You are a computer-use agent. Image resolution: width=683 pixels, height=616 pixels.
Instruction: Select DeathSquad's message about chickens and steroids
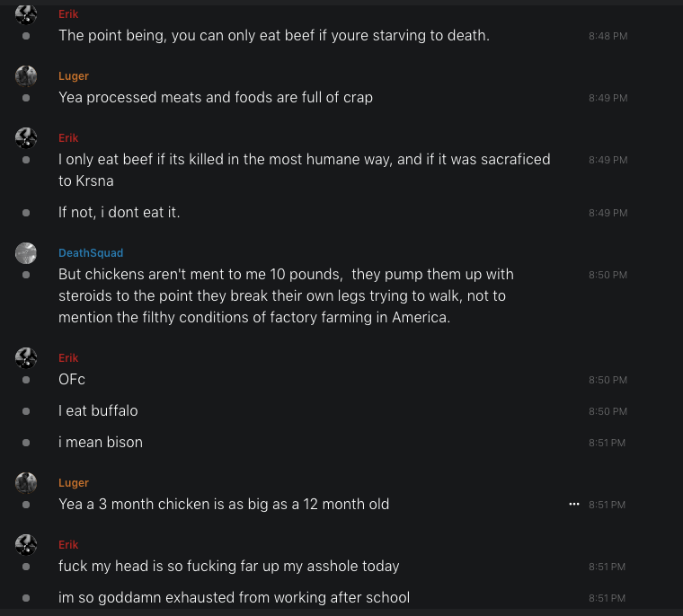286,295
